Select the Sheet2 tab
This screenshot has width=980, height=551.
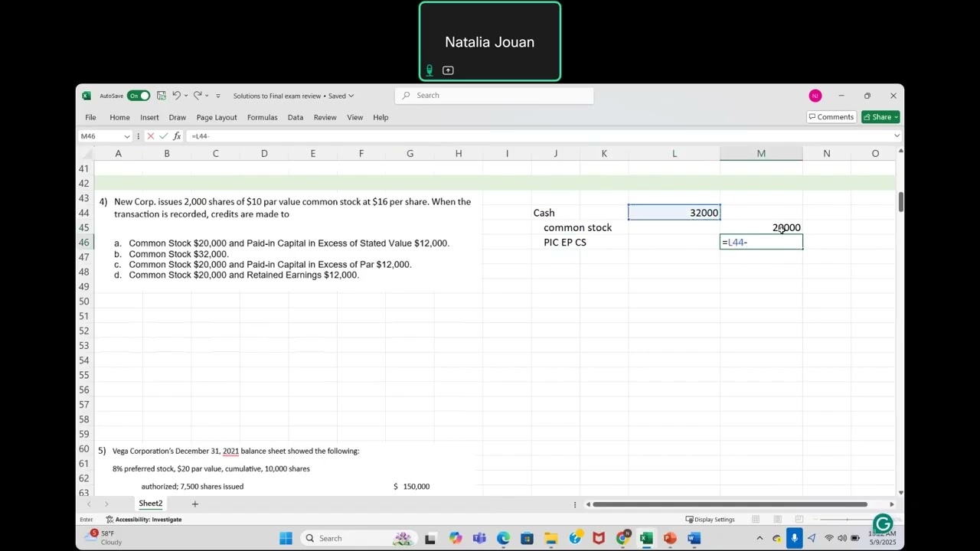(150, 504)
